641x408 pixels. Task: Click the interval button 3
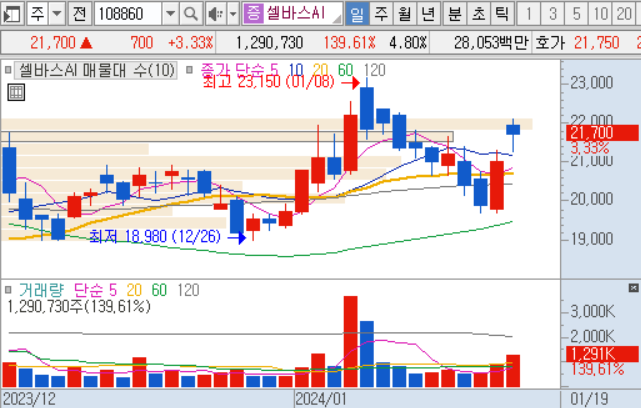click(553, 14)
